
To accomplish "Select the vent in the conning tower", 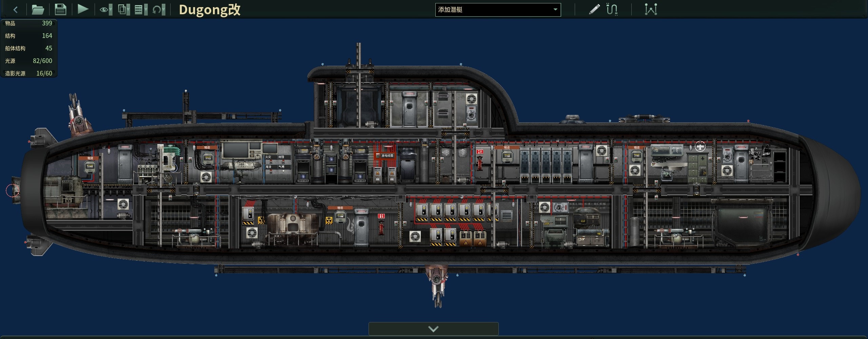I will (x=471, y=99).
